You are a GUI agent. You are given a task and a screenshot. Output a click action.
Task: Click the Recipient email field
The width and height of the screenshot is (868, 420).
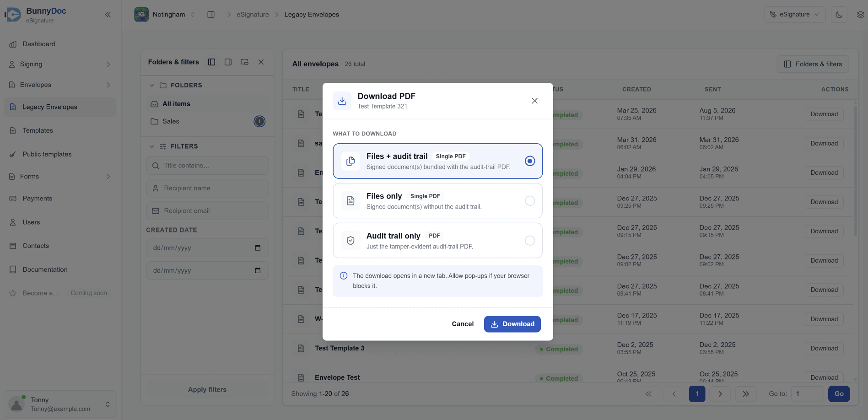(207, 211)
